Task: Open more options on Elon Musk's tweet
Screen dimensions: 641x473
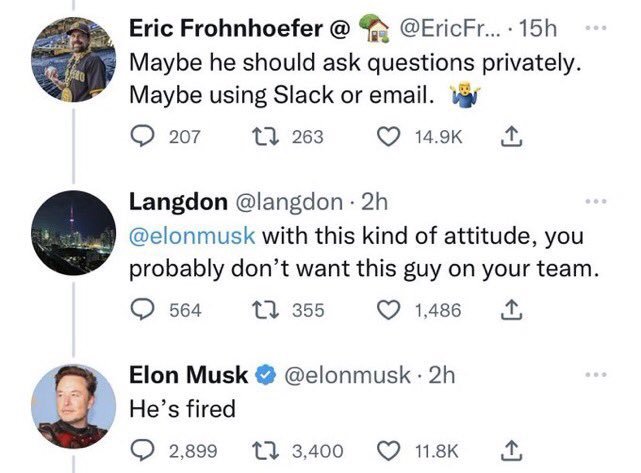Action: click(597, 376)
